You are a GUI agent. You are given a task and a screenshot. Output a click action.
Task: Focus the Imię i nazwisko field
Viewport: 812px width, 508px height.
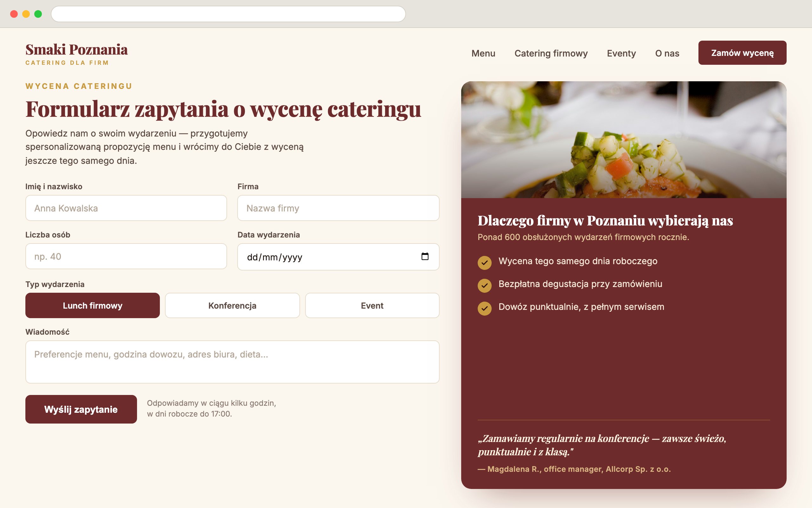click(x=126, y=208)
